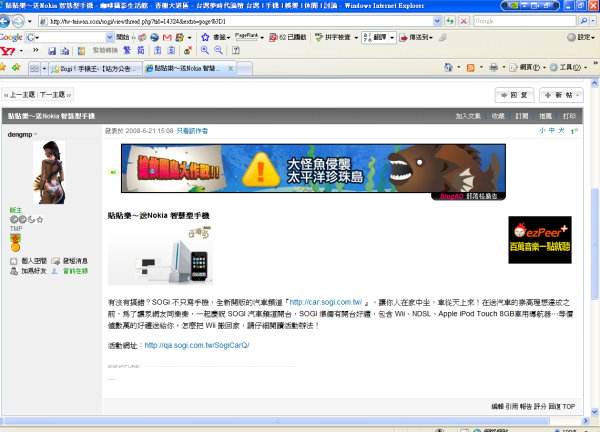600x432 pixels.
Task: Click the PageRank indicator
Action: coord(246,37)
